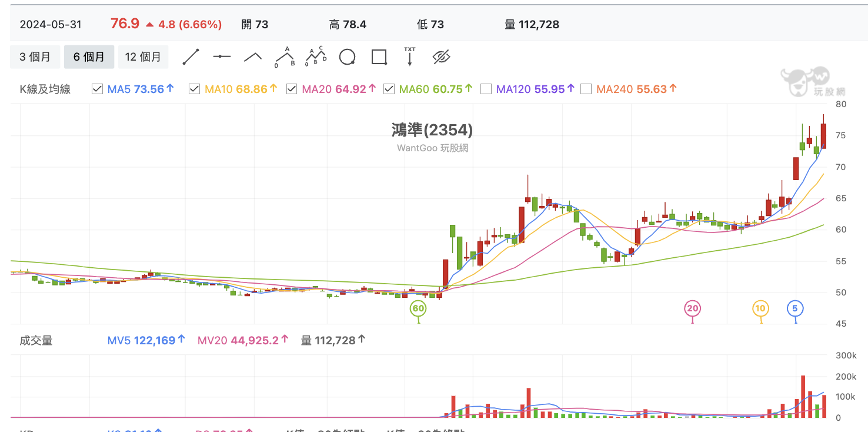Select the straight line drawing tool
This screenshot has width=868, height=432.
point(191,57)
